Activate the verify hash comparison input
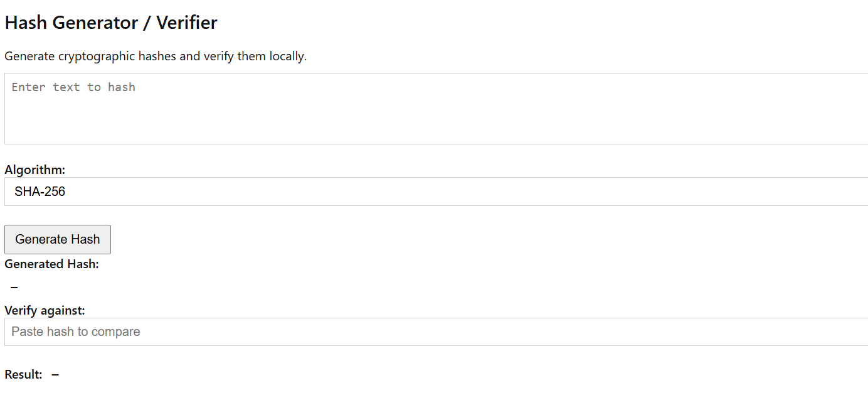The height and width of the screenshot is (405, 868). (x=314, y=332)
